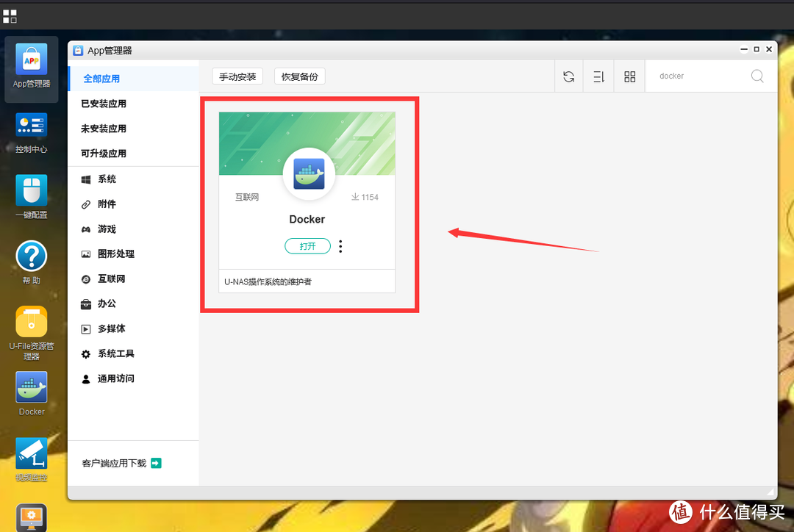Click the Docker whale logo in card
Viewport: 794px width, 532px height.
[x=309, y=173]
